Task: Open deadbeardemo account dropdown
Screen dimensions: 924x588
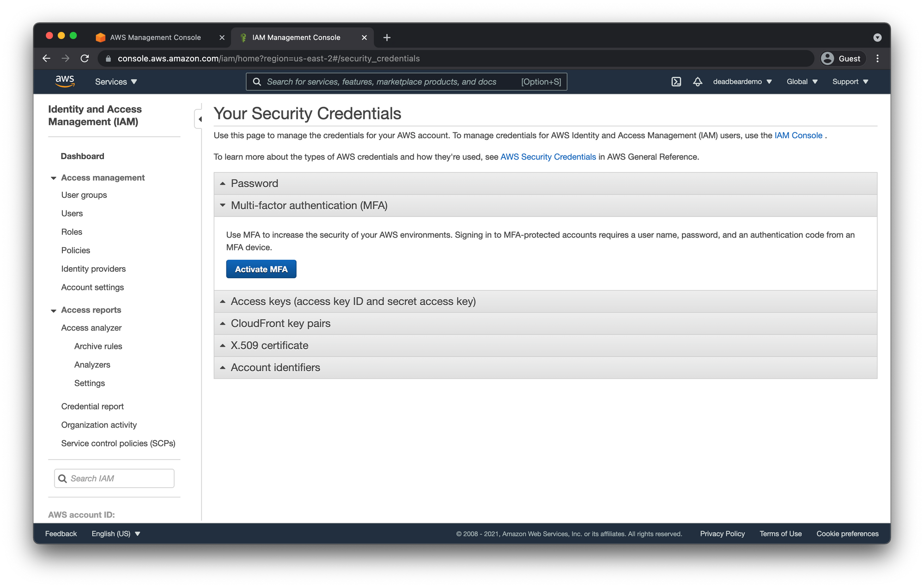Action: point(742,82)
